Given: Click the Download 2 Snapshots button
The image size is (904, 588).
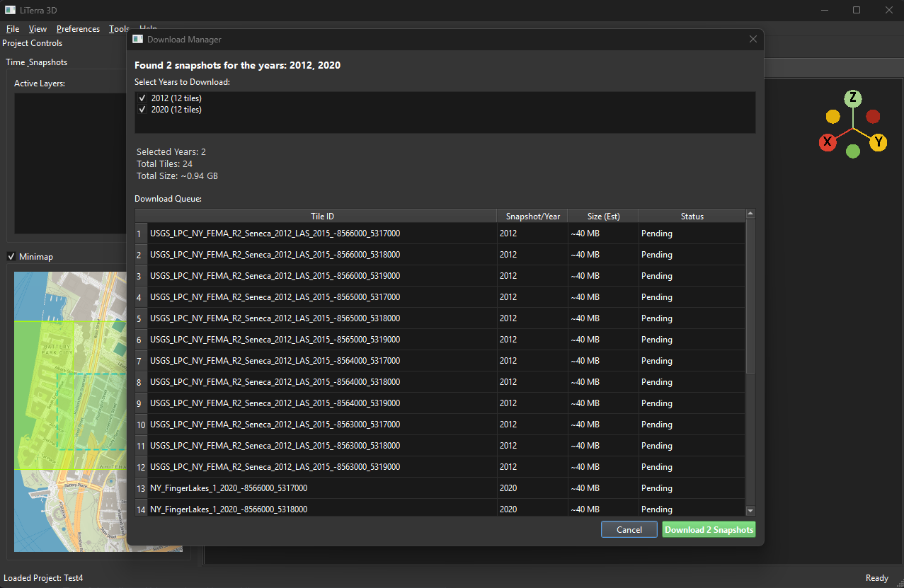Looking at the screenshot, I should pos(709,529).
